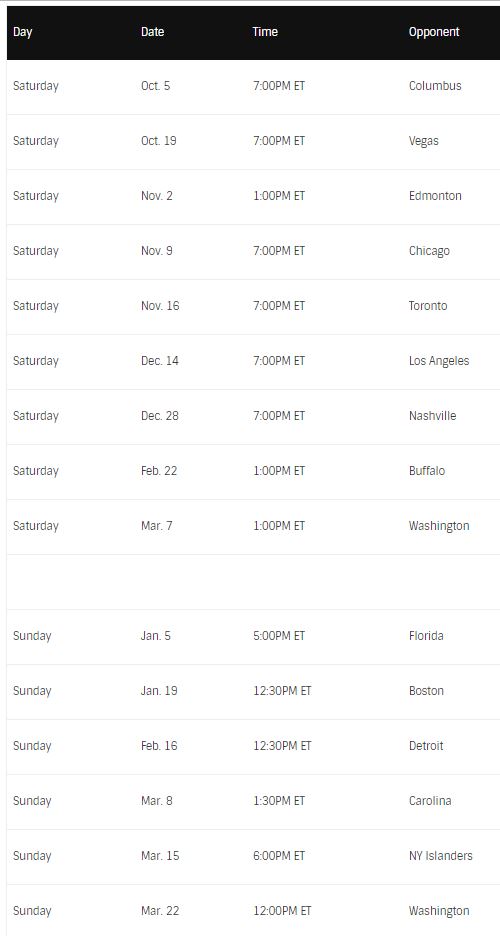Select the Toronto opponent cell
This screenshot has width=500, height=936.
(x=428, y=306)
